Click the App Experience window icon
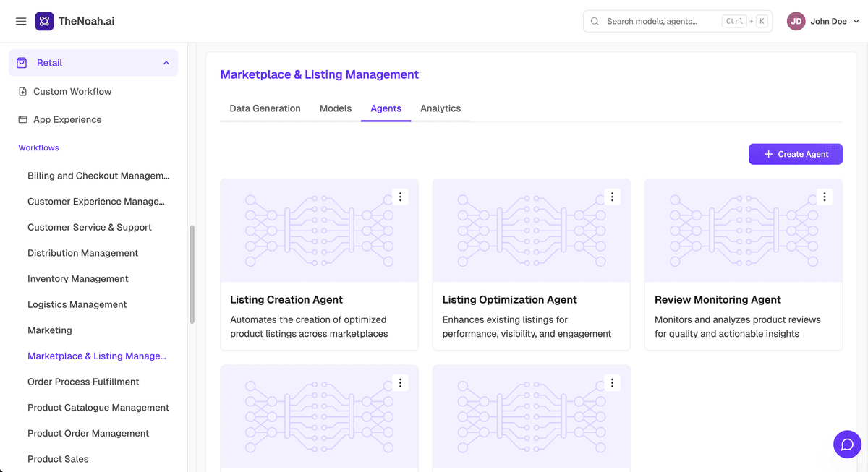The image size is (868, 472). click(22, 120)
